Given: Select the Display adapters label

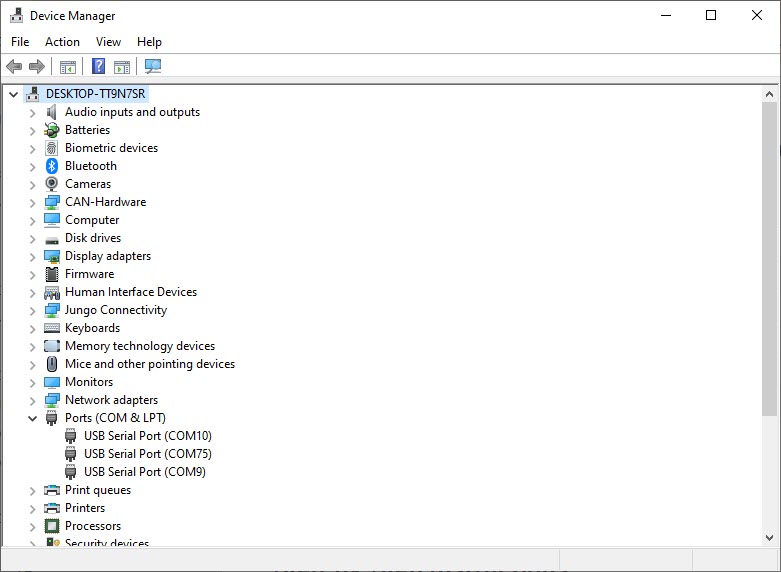Looking at the screenshot, I should tap(108, 256).
